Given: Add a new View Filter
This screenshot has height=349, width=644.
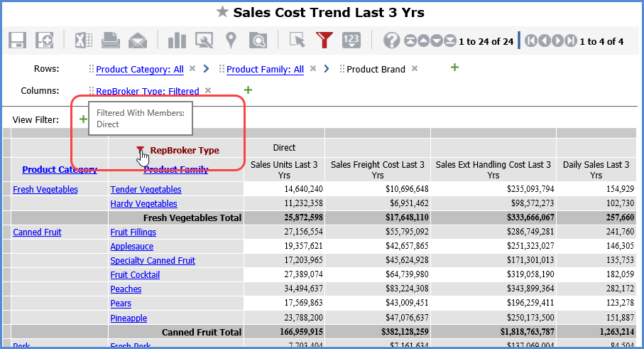Looking at the screenshot, I should pyautogui.click(x=83, y=119).
